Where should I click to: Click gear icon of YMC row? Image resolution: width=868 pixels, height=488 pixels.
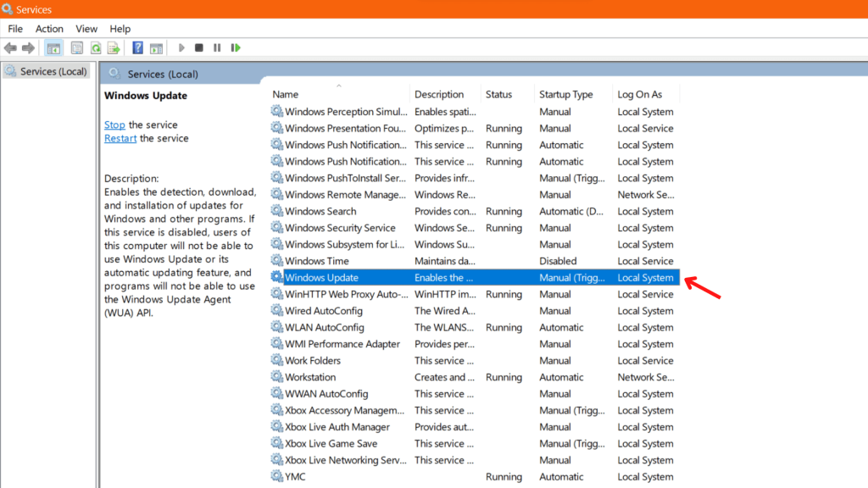276,476
